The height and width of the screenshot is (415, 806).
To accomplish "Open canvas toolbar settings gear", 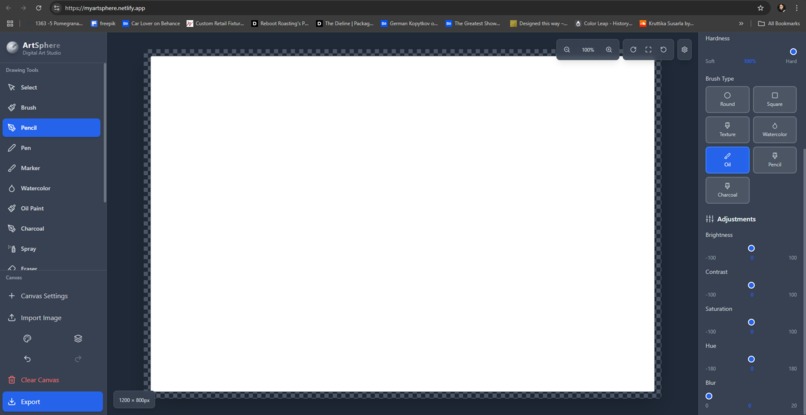I will [684, 50].
